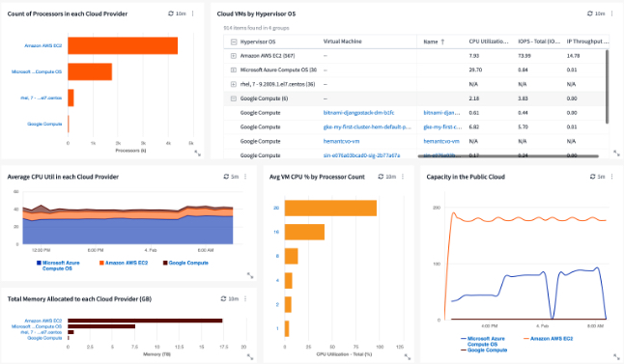Click the horizontal scrollbar of VM table

508,156
